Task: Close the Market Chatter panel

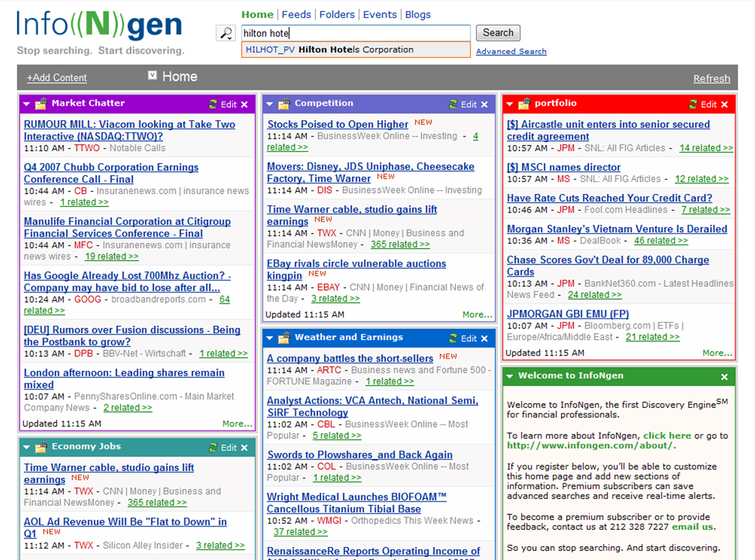Action: tap(245, 104)
